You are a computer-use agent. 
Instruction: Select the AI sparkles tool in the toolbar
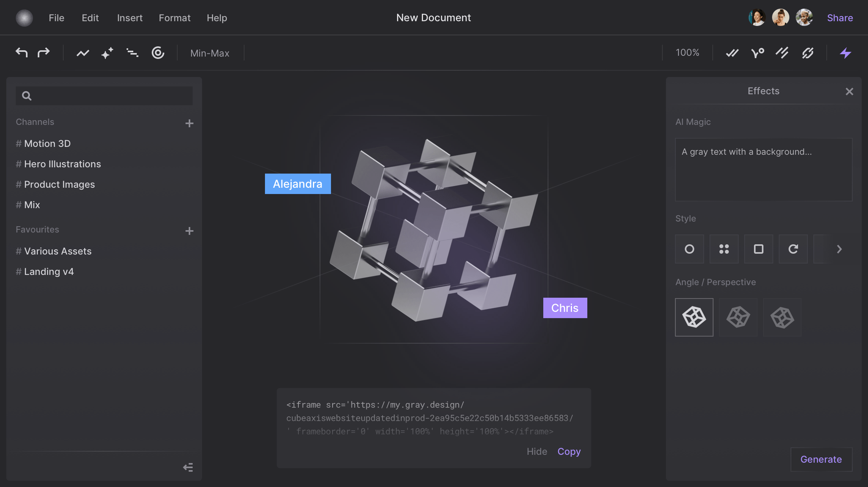(107, 52)
